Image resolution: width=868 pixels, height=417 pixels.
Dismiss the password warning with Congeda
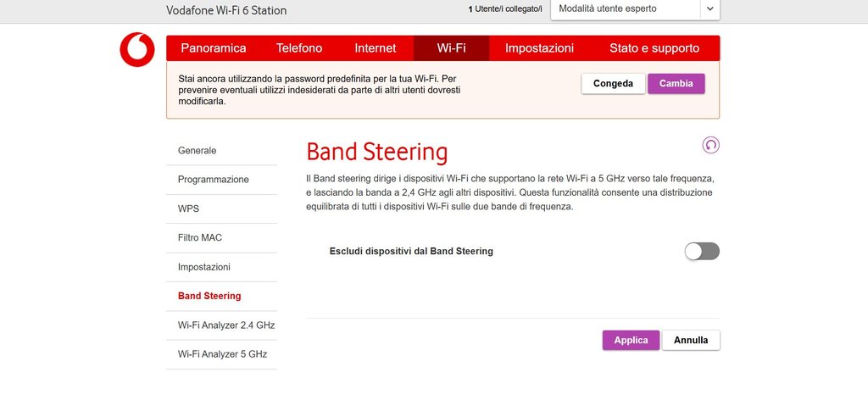614,84
